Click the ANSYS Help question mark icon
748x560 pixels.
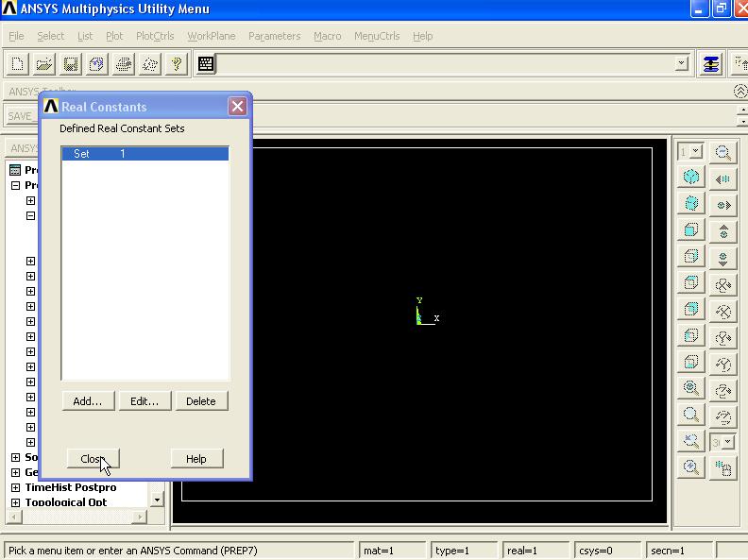point(177,64)
